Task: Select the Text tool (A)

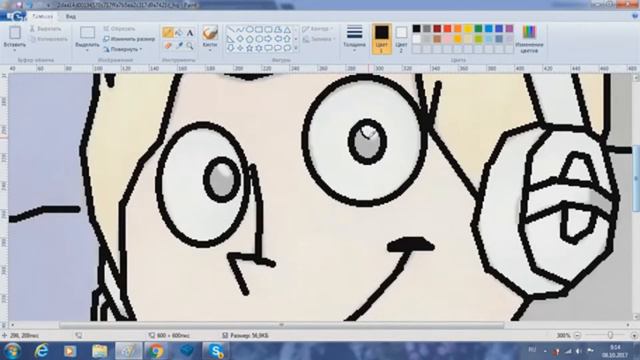Action: (190, 33)
